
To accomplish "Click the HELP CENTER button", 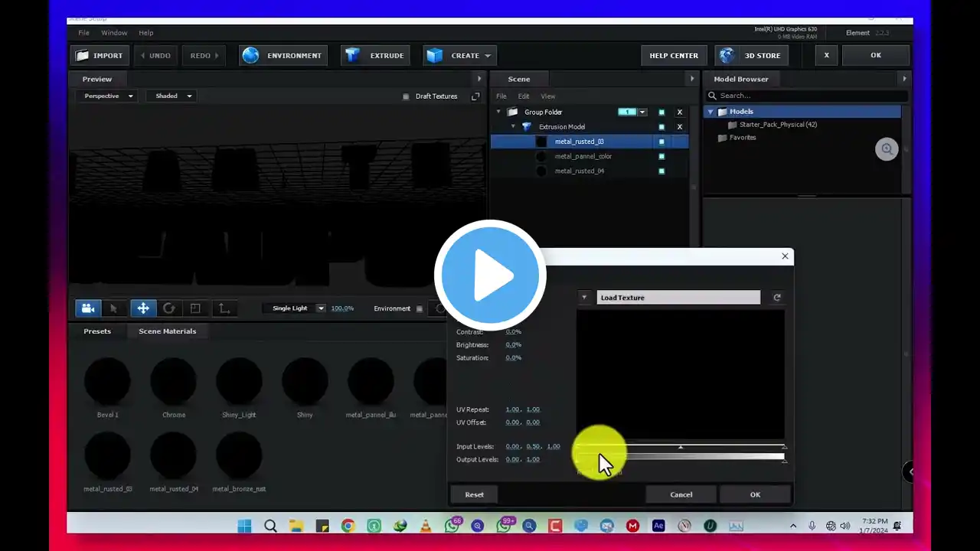I will (674, 56).
